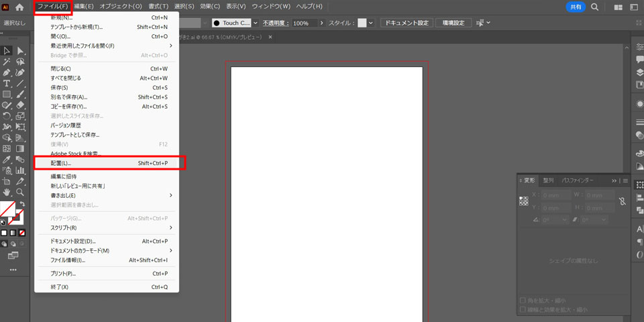
Task: Click the ドキュメント設定 button
Action: (406, 23)
